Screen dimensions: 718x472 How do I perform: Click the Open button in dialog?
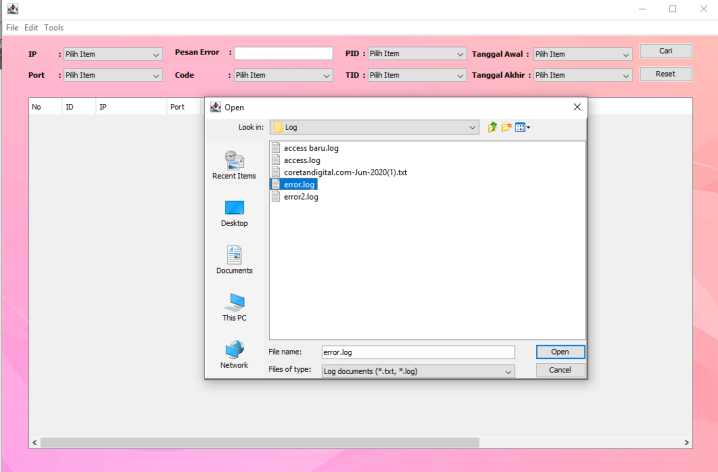tap(560, 352)
